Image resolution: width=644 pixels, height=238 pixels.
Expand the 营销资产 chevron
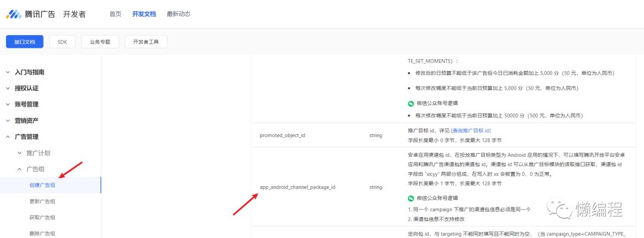7,121
